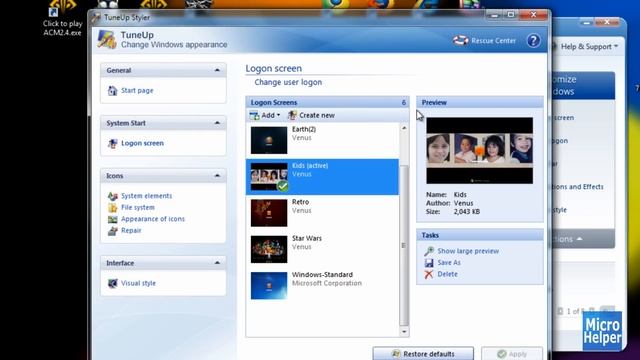
Task: Click the Visual style icon
Action: 112,283
